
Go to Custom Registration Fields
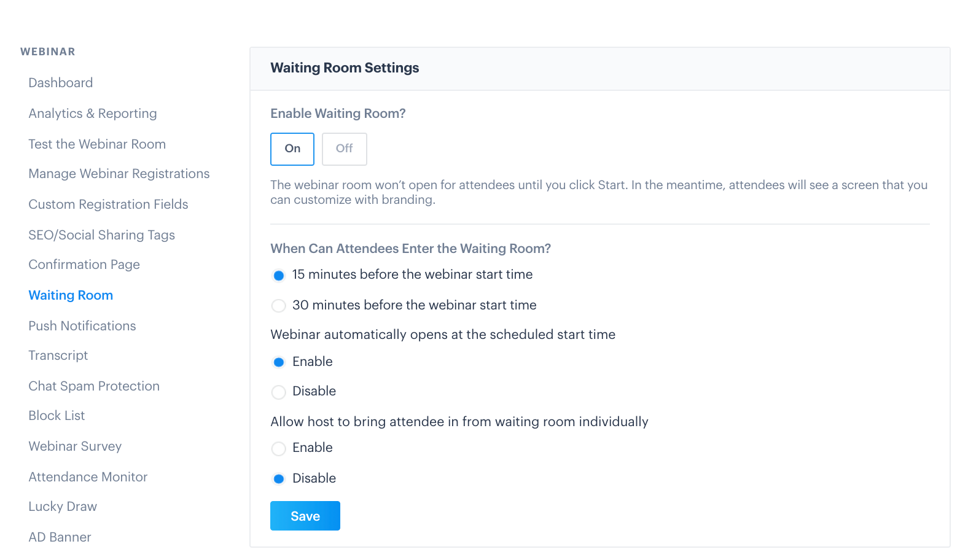point(108,204)
